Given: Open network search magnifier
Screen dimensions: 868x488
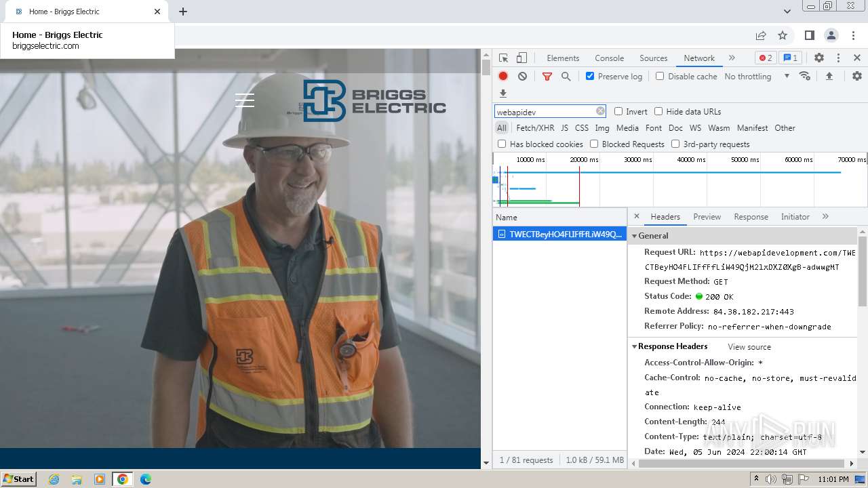Looking at the screenshot, I should pyautogui.click(x=566, y=77).
